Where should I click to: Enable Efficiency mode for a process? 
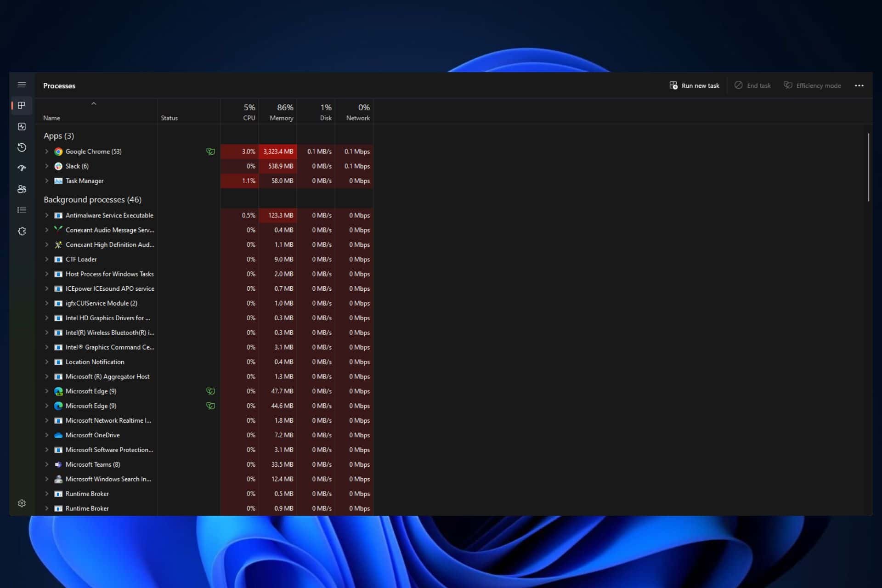[813, 85]
